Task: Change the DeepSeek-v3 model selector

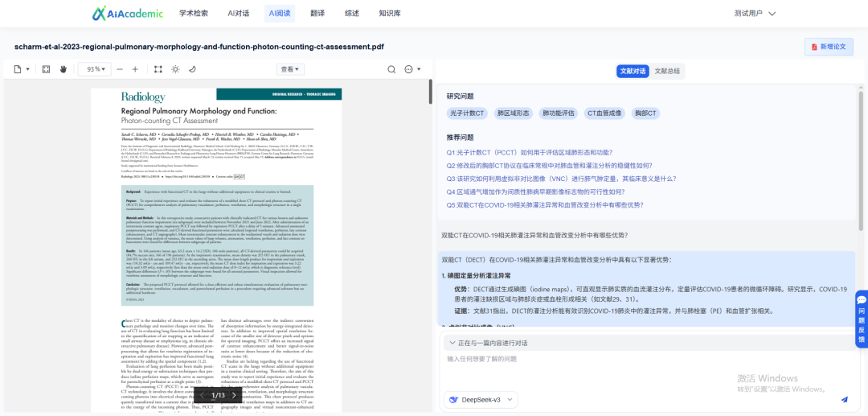Action: coord(481,399)
